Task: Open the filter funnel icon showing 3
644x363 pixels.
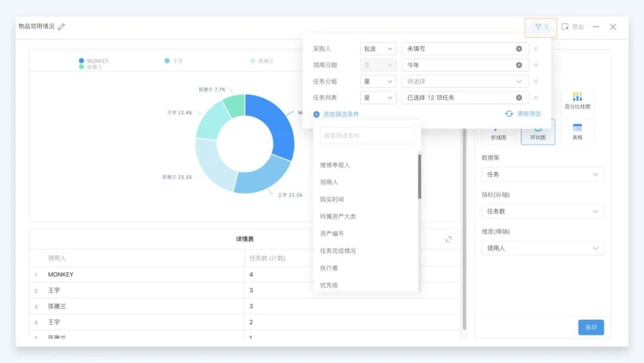Action: [x=541, y=27]
